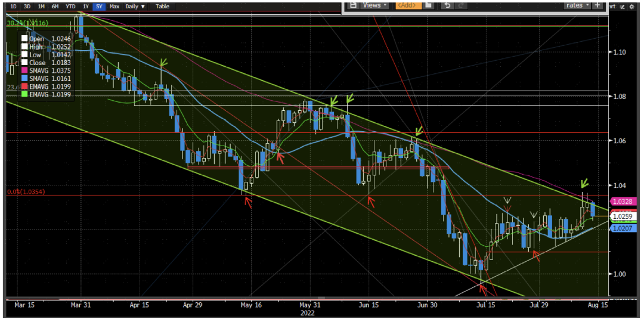The width and height of the screenshot is (644, 322).
Task: Click the blue SMAVG 1.0161 swatch
Action: coord(24,78)
